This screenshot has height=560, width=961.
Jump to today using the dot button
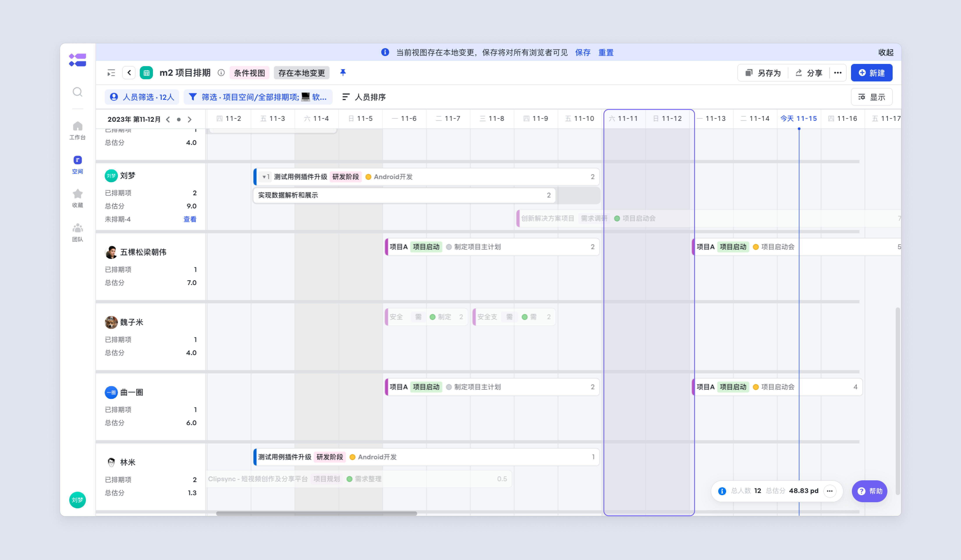click(x=179, y=119)
